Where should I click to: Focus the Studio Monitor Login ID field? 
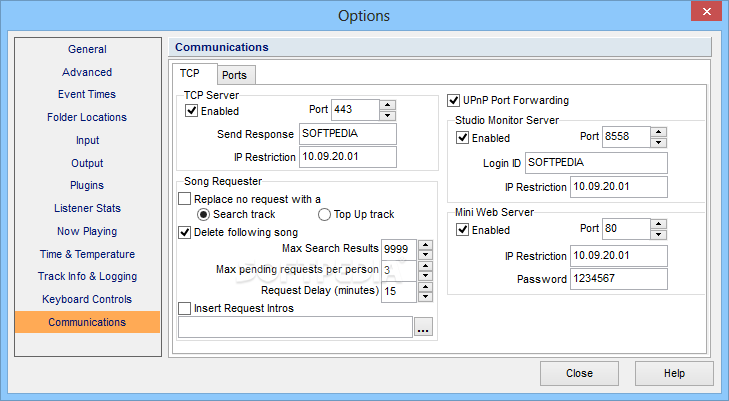[x=596, y=163]
